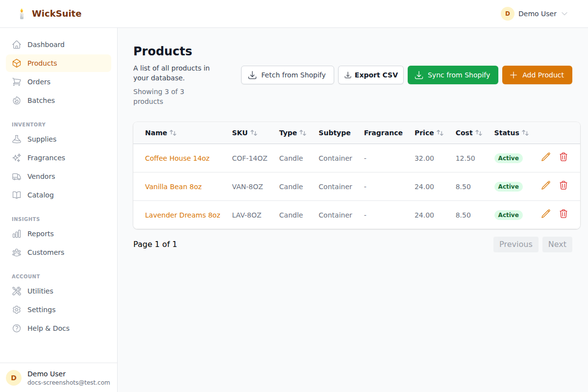This screenshot has height=392, width=588.
Task: Click the Orders tag icon in sidebar
Action: click(x=17, y=81)
